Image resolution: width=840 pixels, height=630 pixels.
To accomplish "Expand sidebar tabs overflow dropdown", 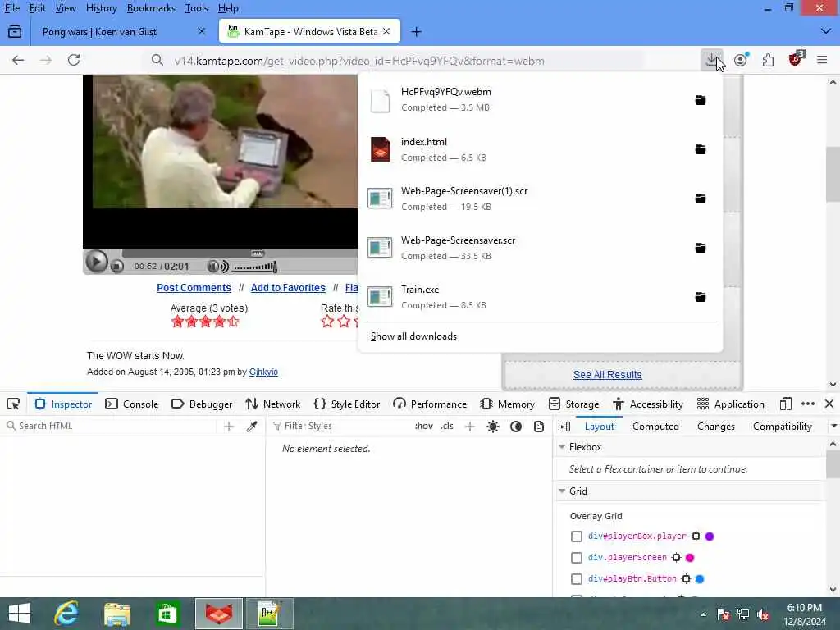I will click(833, 427).
